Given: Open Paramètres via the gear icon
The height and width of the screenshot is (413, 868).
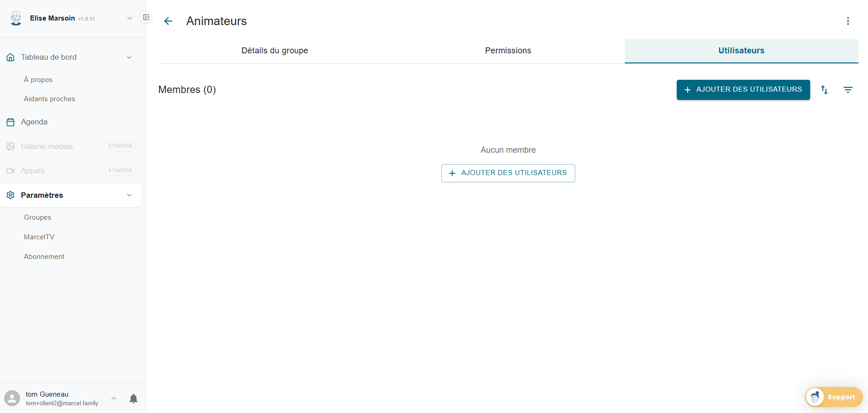Looking at the screenshot, I should [10, 195].
